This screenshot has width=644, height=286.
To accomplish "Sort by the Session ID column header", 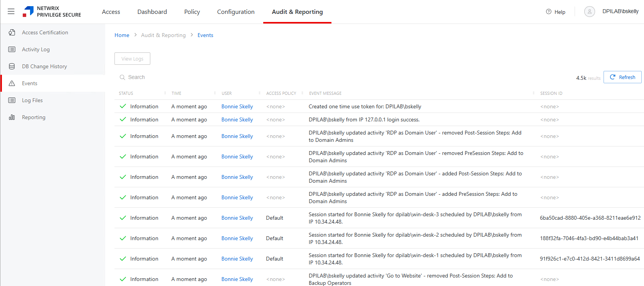I will 551,93.
